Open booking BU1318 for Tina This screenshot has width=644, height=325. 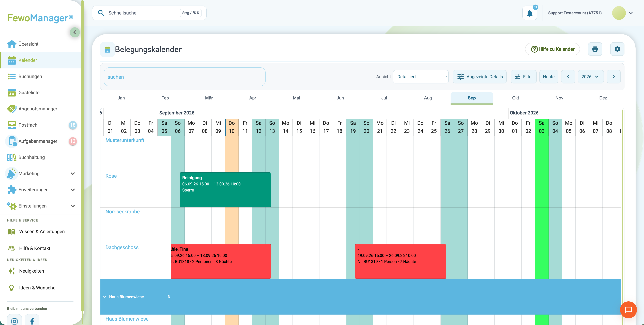click(x=221, y=261)
